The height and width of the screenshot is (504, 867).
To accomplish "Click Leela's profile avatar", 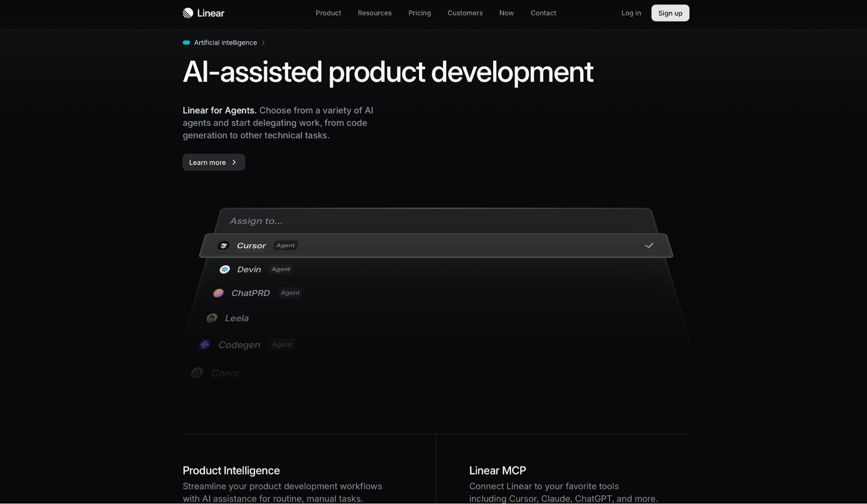I will point(212,318).
